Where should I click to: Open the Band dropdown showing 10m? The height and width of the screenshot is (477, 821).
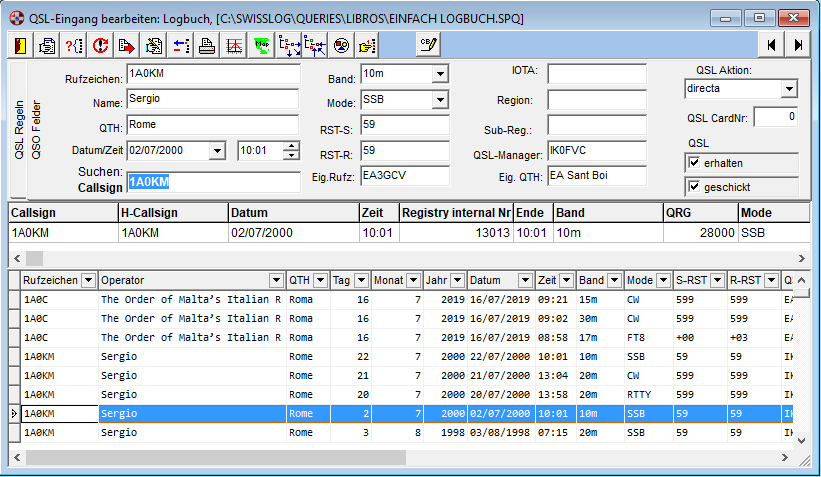440,75
